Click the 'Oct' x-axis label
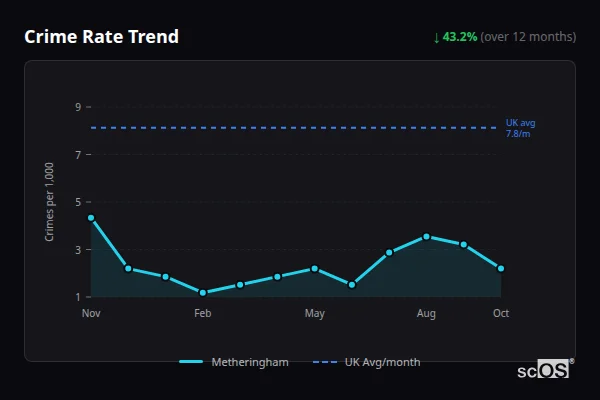This screenshot has width=600, height=400. tap(501, 313)
